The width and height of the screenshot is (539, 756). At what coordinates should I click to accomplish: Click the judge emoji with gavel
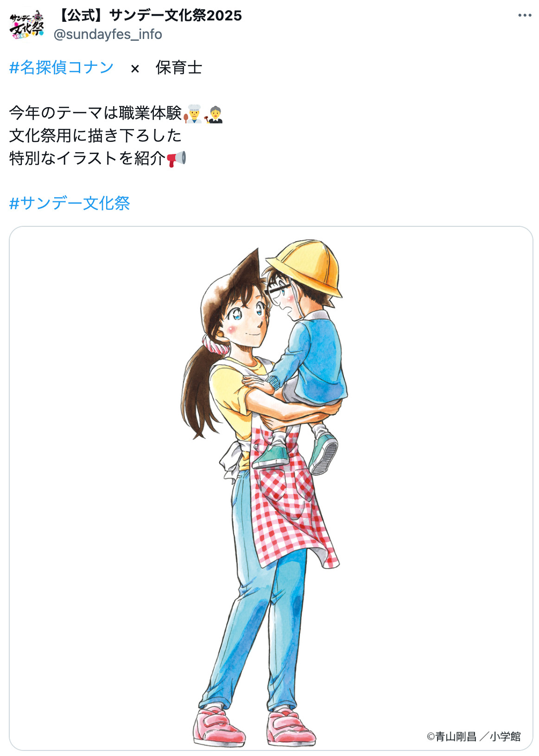[214, 114]
